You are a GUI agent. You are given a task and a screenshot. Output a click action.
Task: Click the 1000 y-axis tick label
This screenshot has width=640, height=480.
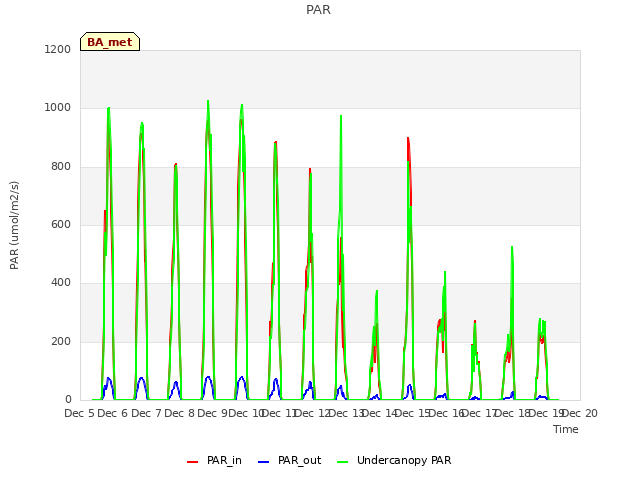[x=58, y=108]
